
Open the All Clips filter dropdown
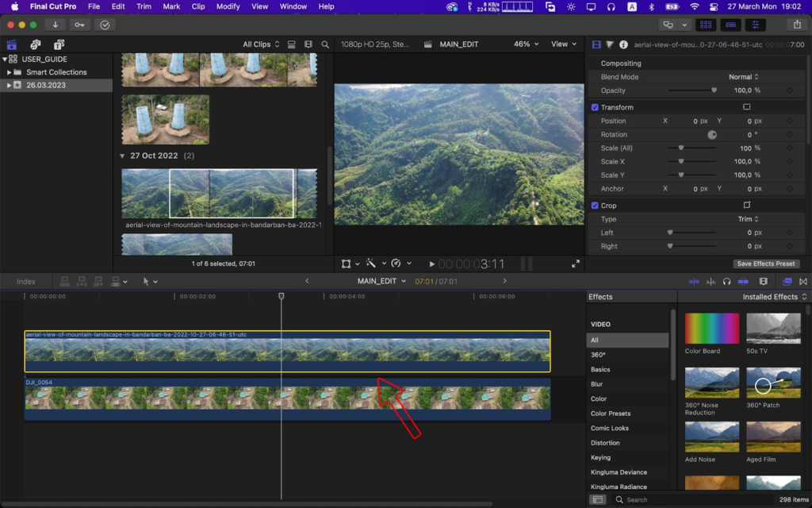[x=261, y=44]
